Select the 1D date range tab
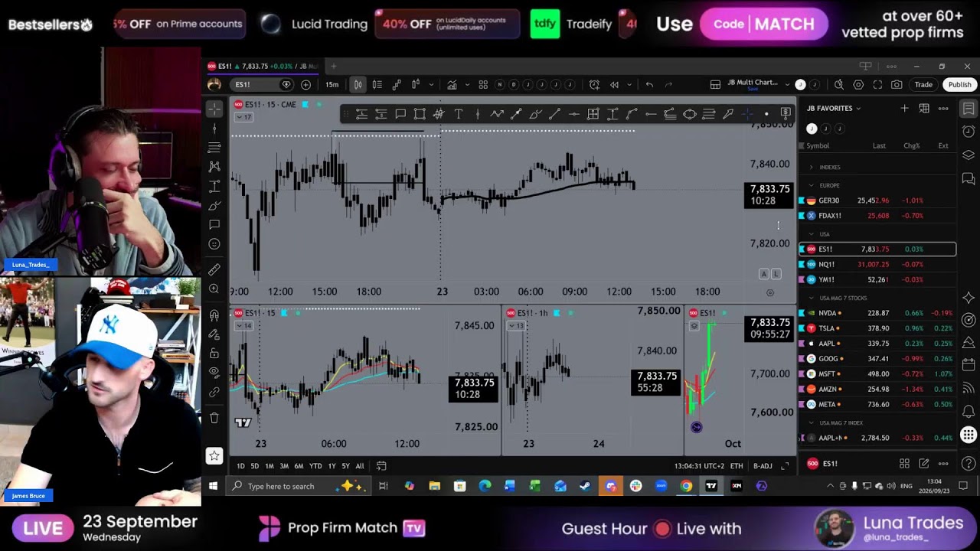 tap(240, 466)
